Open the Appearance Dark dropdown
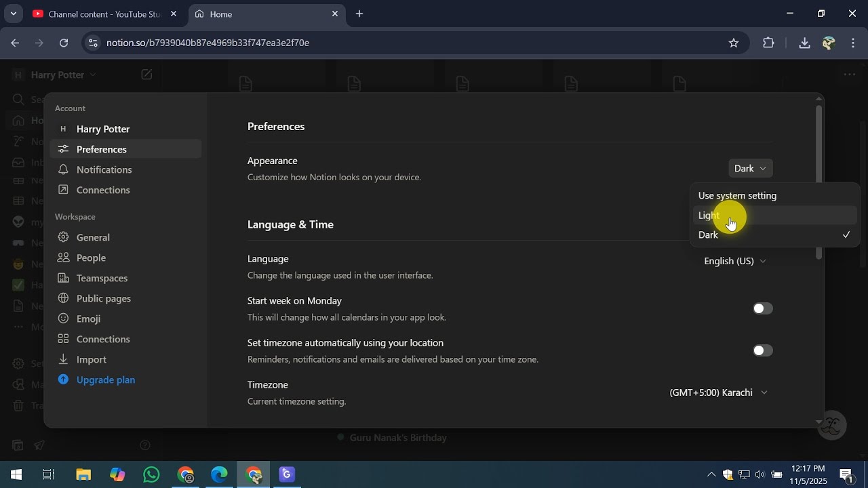 [750, 168]
